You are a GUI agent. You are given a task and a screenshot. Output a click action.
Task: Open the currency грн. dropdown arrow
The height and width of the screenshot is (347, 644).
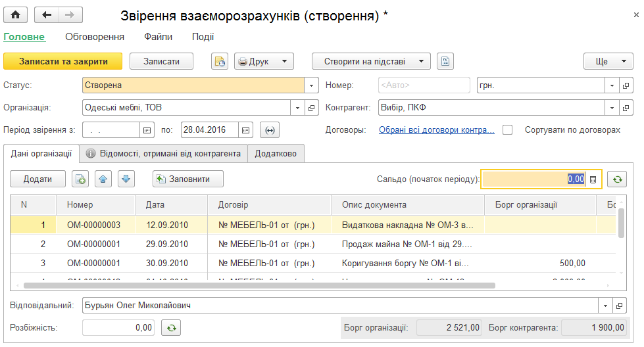(612, 85)
